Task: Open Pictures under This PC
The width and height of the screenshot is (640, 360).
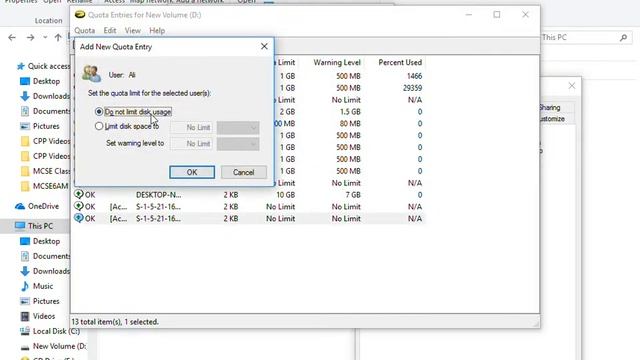Action: click(x=40, y=301)
